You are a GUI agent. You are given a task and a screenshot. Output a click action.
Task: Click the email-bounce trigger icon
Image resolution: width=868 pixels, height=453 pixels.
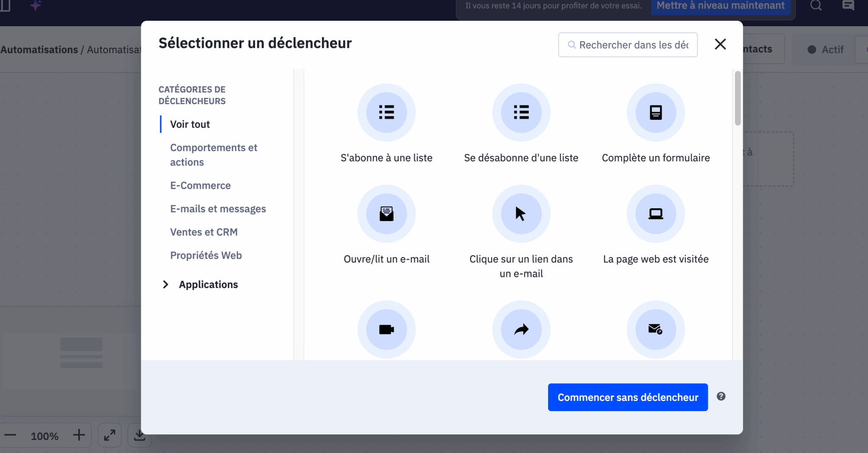click(x=655, y=329)
